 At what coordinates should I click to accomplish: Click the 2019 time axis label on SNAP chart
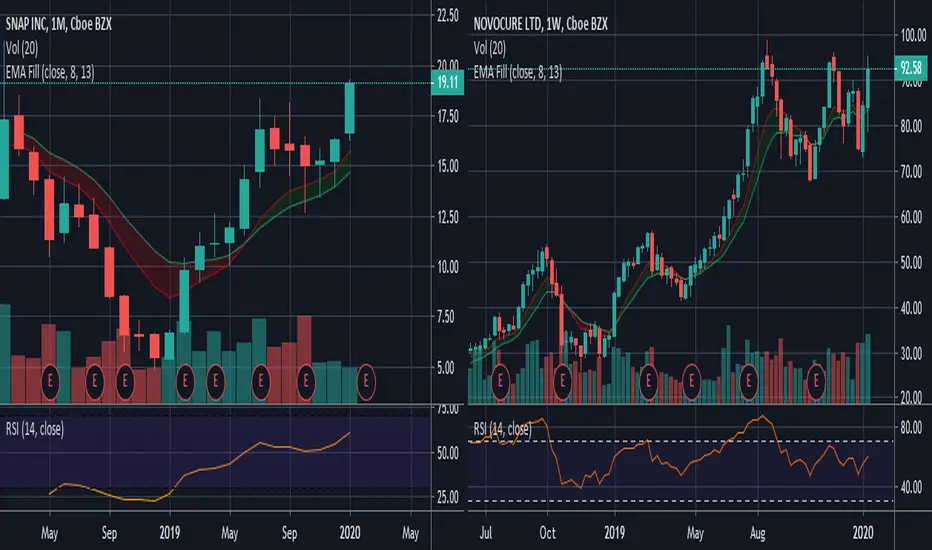coord(169,533)
